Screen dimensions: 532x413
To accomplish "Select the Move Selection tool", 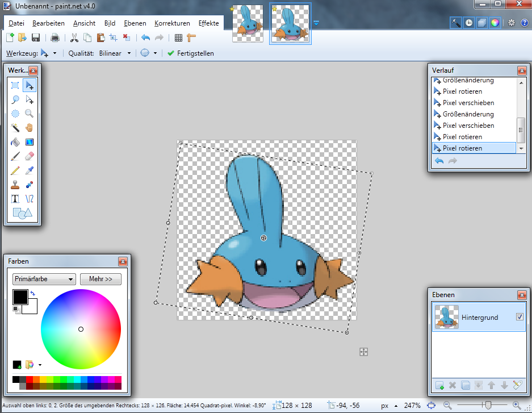I will pos(30,99).
